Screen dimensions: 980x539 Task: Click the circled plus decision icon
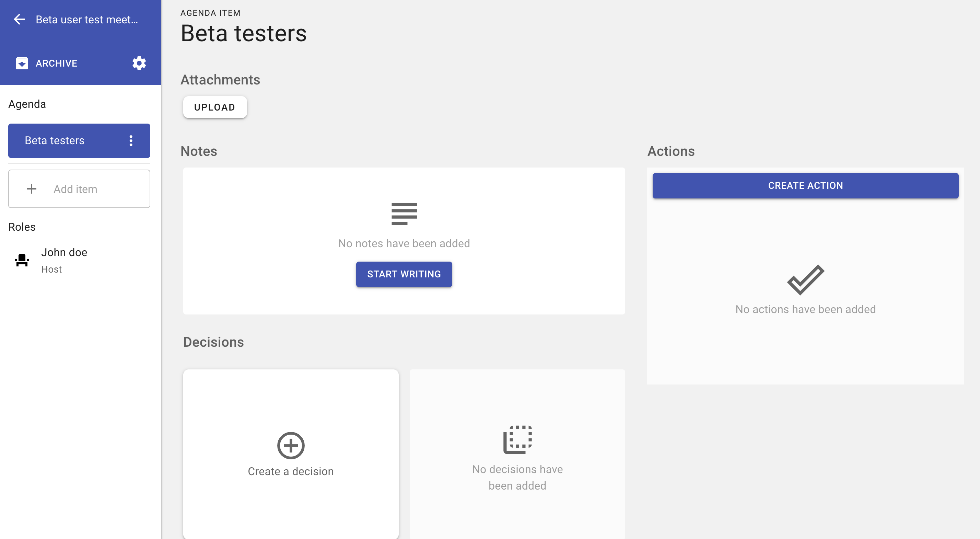pos(291,445)
